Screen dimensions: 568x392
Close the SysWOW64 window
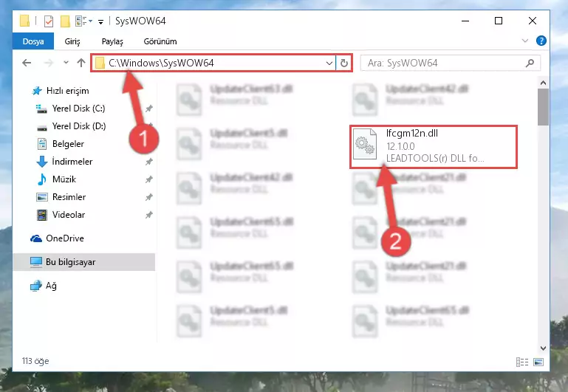(x=532, y=21)
